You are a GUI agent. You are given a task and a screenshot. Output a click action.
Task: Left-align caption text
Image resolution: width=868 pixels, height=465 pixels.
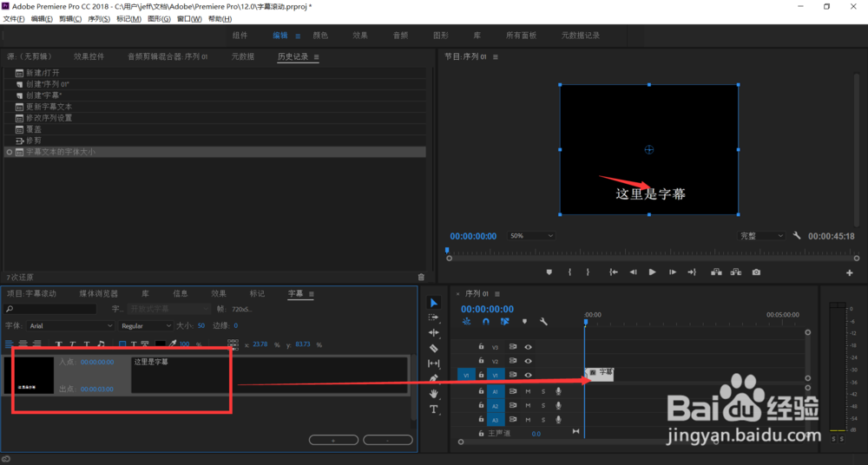(x=9, y=344)
